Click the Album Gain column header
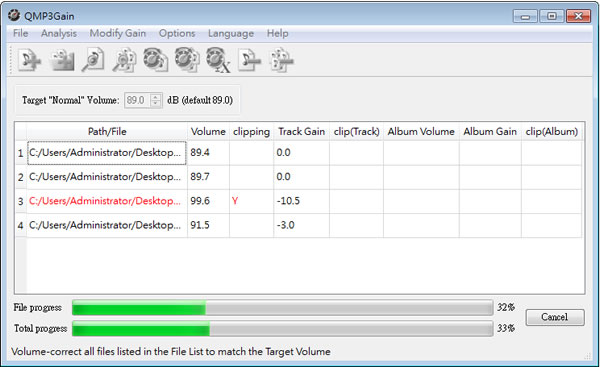The width and height of the screenshot is (600, 367). [490, 132]
